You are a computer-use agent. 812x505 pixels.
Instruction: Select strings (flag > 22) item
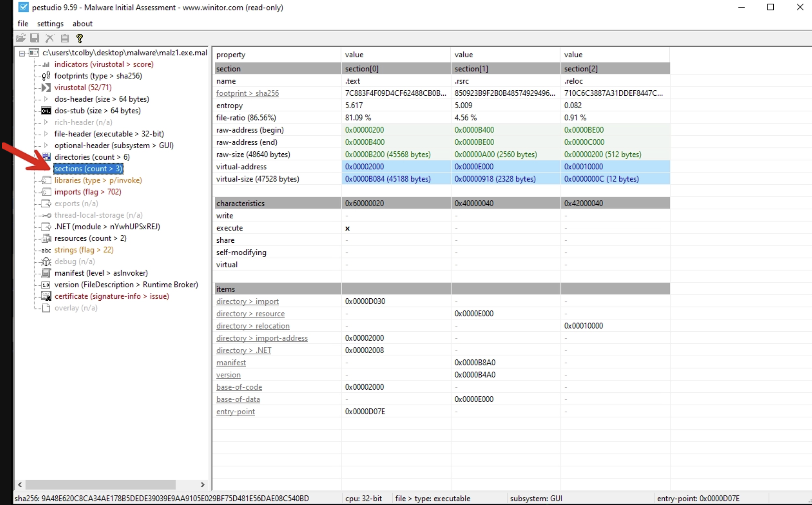pyautogui.click(x=84, y=250)
